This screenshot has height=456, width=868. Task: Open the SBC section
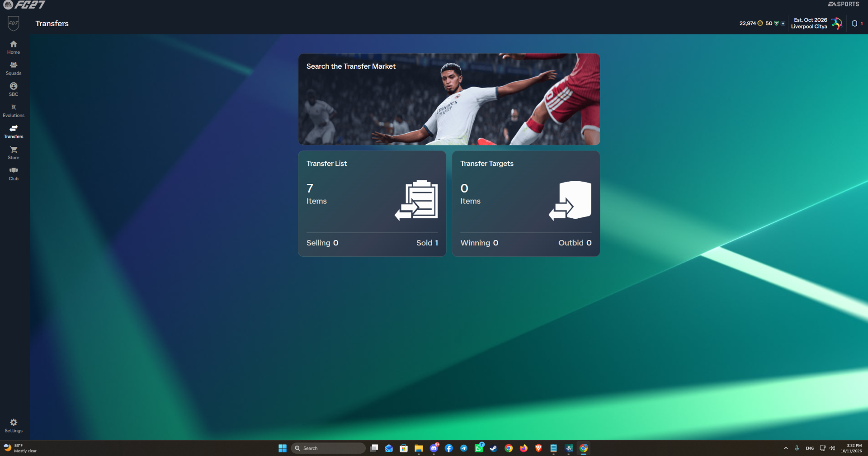pyautogui.click(x=14, y=89)
